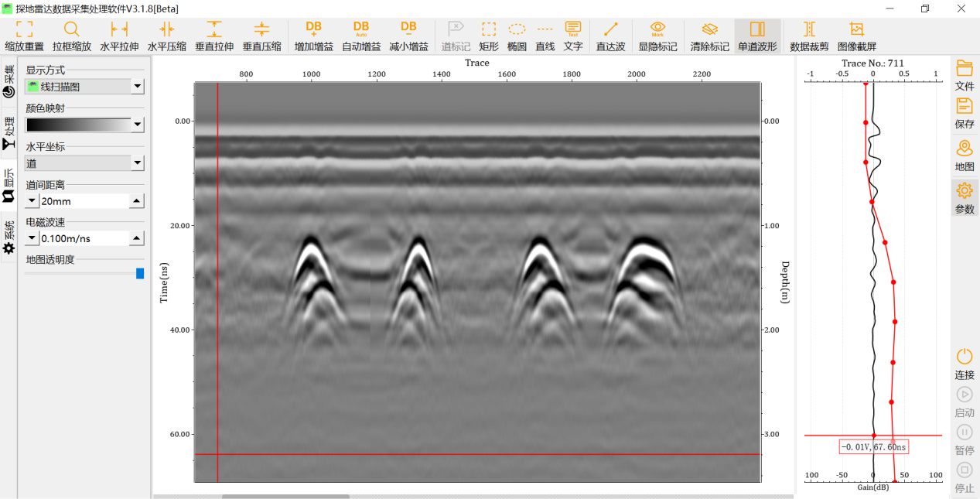Open the 显示方式 display mode dropdown

coord(137,87)
